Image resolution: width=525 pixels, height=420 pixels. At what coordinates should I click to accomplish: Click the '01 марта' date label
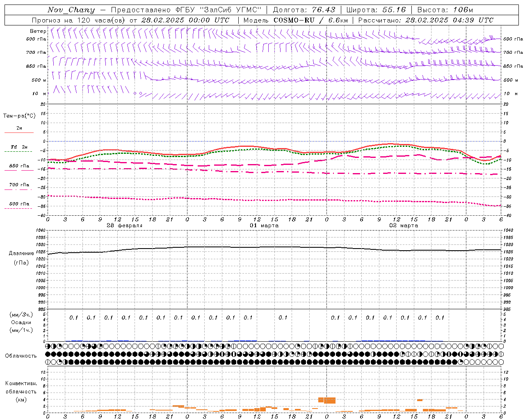tap(264, 226)
